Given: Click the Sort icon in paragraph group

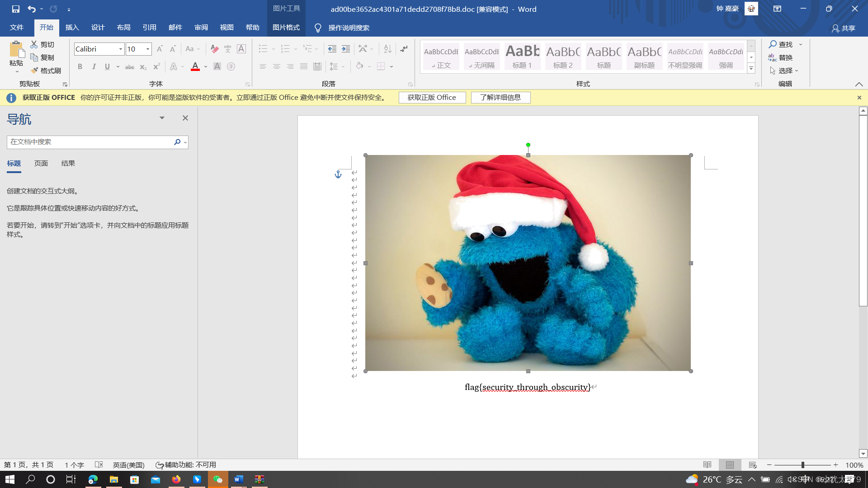Looking at the screenshot, I should [387, 49].
